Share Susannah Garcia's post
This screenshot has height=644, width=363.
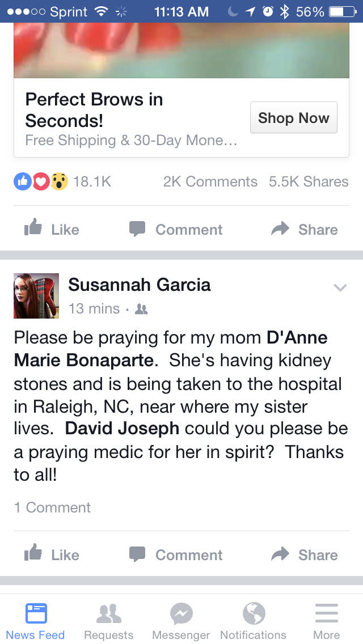click(305, 555)
